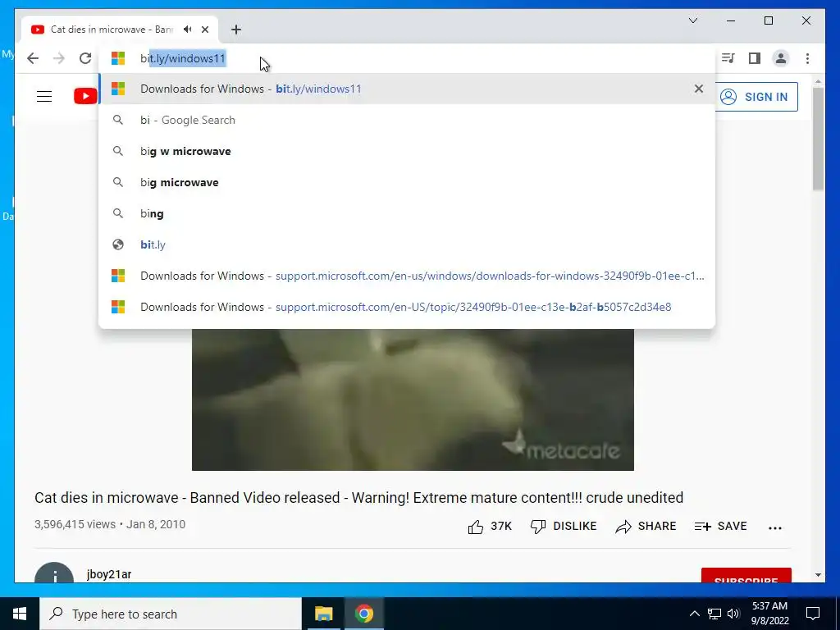Click the page vertical scrollbar thumb

818,138
